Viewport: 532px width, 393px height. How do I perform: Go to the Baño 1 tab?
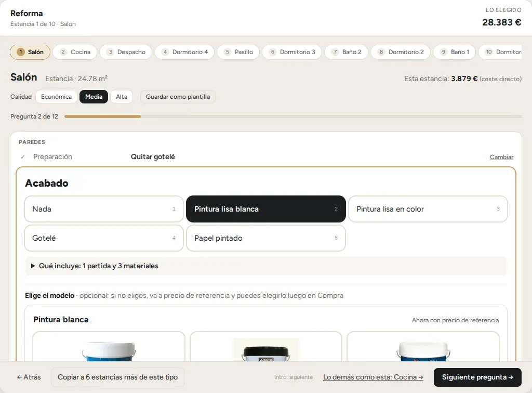pyautogui.click(x=455, y=52)
